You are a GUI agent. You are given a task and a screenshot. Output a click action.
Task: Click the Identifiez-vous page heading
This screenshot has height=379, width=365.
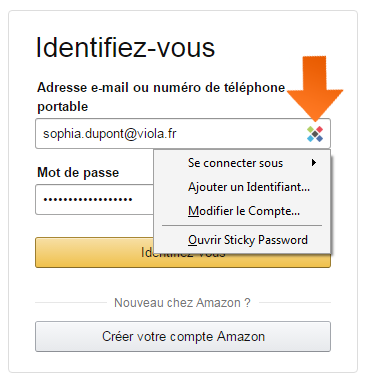click(125, 47)
